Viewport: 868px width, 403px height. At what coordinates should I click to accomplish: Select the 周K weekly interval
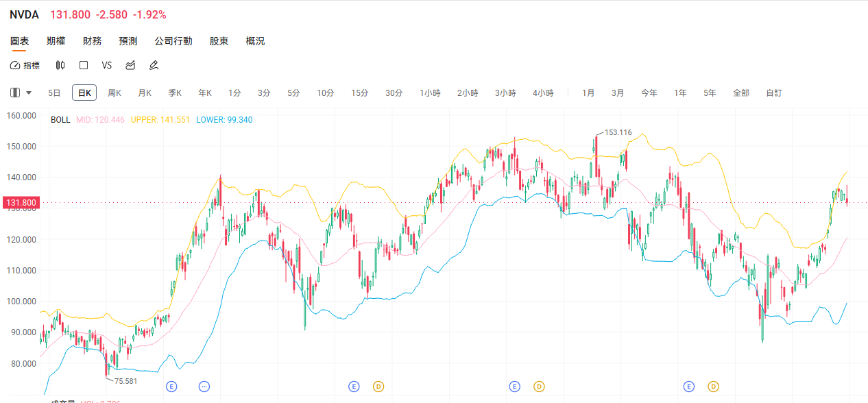click(x=114, y=93)
